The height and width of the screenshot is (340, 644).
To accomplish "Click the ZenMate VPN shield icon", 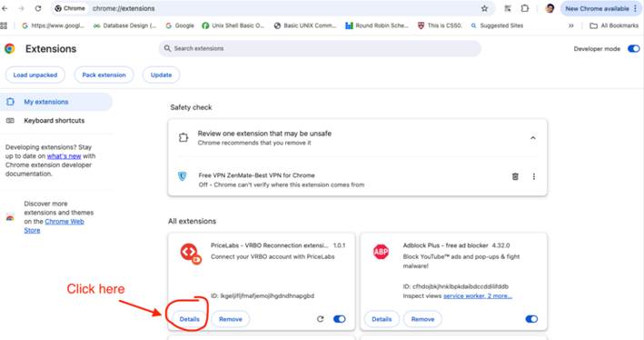I will [x=182, y=176].
